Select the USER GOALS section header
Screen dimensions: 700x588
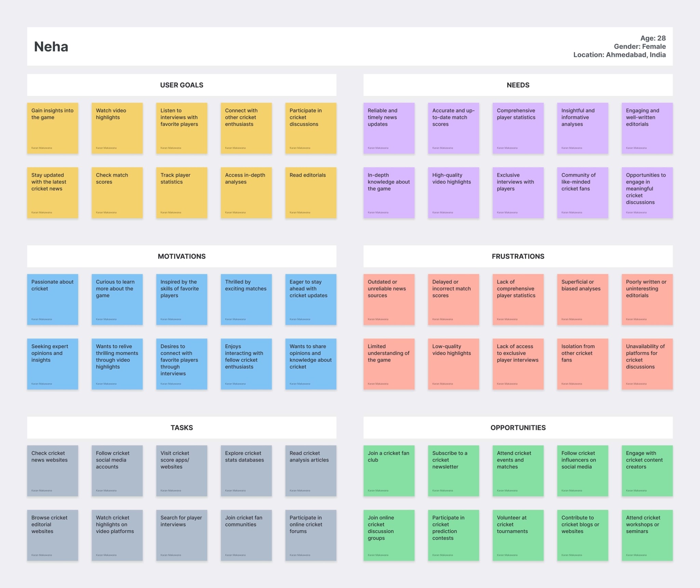181,85
